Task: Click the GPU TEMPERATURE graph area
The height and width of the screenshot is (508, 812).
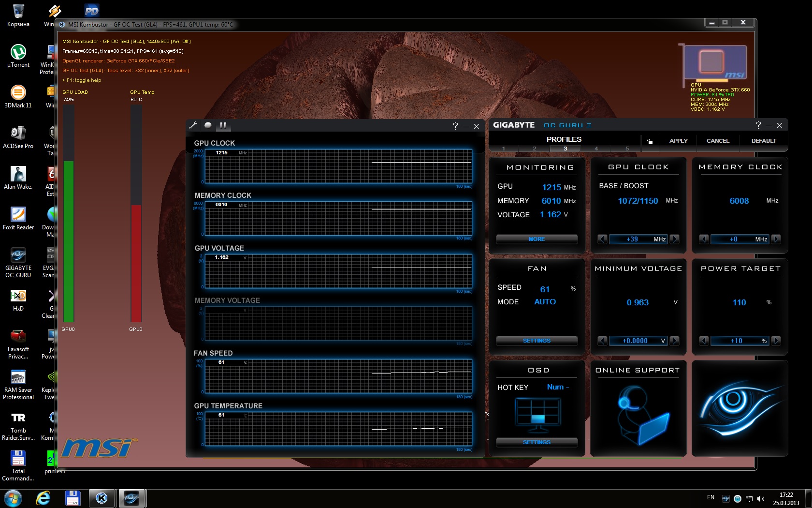Action: tap(338, 429)
